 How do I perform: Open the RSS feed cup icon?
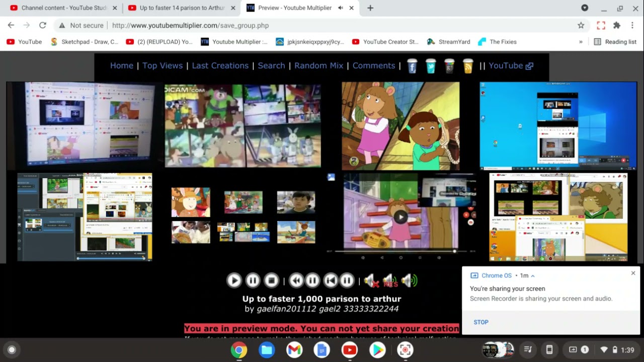pos(468,66)
